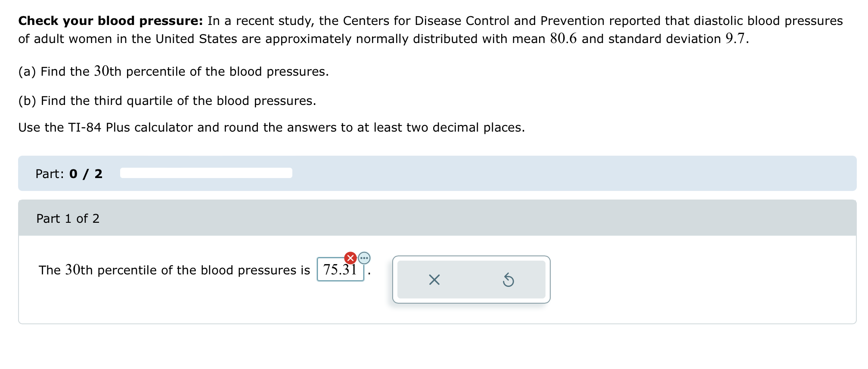
Task: Select the Part 1 of 2 header tab
Action: pyautogui.click(x=67, y=218)
